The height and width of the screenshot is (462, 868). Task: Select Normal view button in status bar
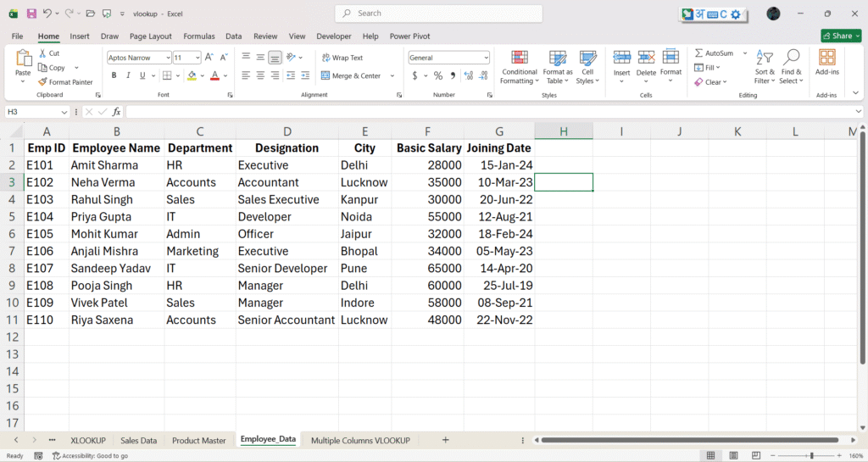click(x=711, y=455)
